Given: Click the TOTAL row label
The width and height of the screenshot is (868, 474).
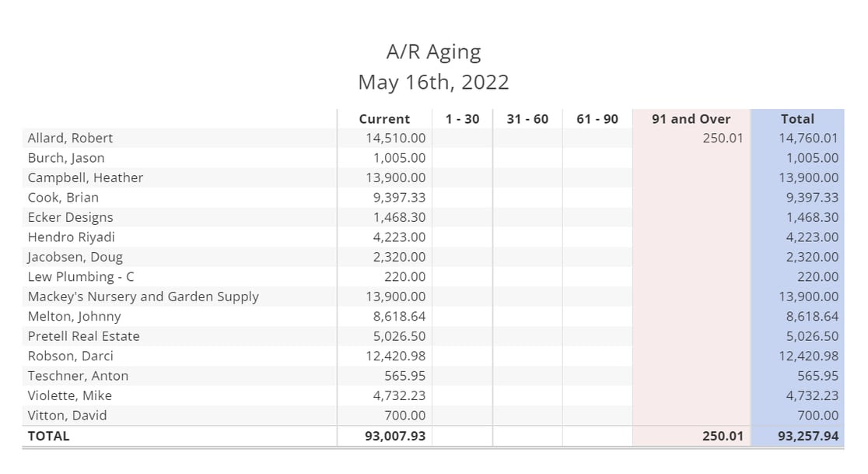Looking at the screenshot, I should tap(48, 436).
